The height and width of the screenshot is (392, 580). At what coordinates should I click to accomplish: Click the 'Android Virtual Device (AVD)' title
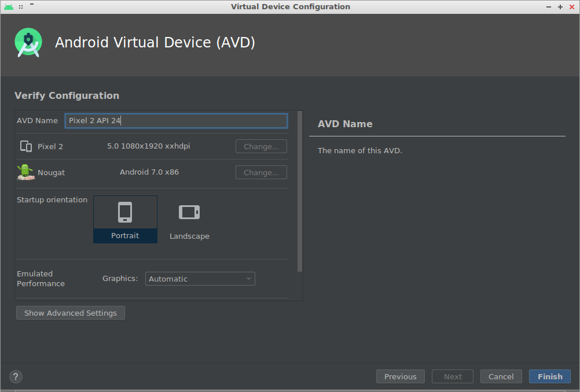(x=155, y=42)
